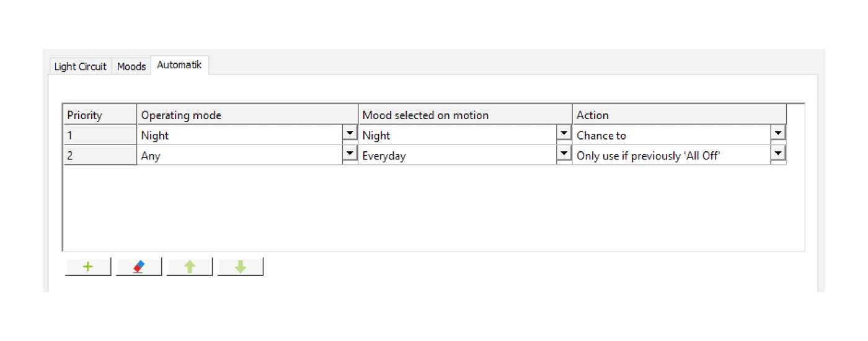Image resolution: width=868 pixels, height=341 pixels.
Task: Open Operating mode dropdown for priority 1
Action: [350, 133]
